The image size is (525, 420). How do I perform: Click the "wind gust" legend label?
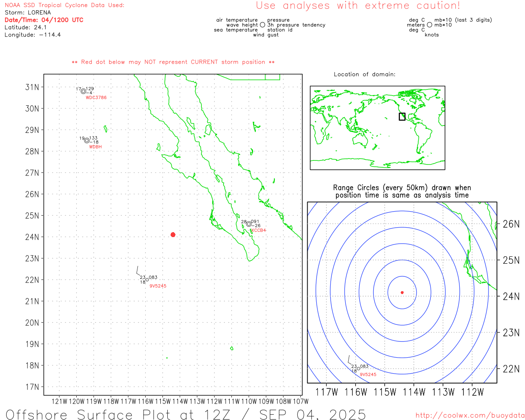(266, 35)
